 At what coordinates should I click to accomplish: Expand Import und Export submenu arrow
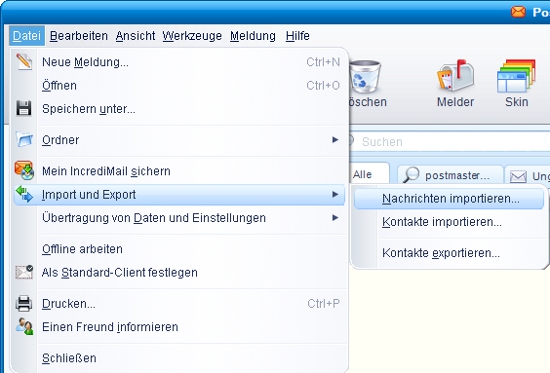tap(335, 194)
